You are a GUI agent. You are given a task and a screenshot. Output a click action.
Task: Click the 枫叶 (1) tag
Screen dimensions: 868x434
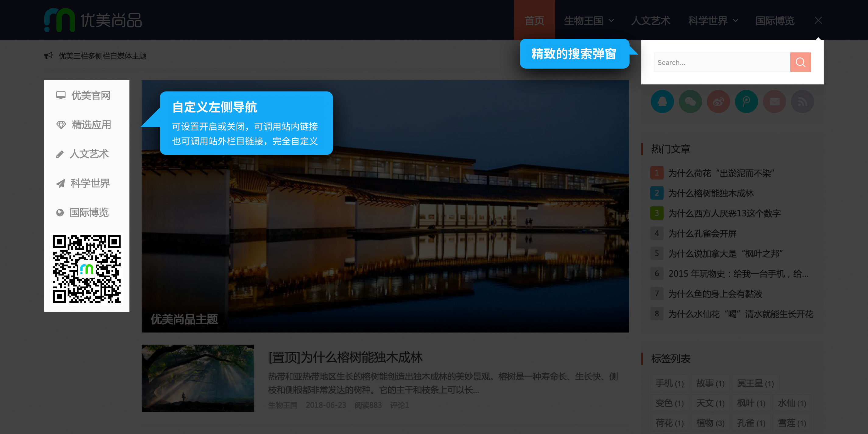pos(751,403)
